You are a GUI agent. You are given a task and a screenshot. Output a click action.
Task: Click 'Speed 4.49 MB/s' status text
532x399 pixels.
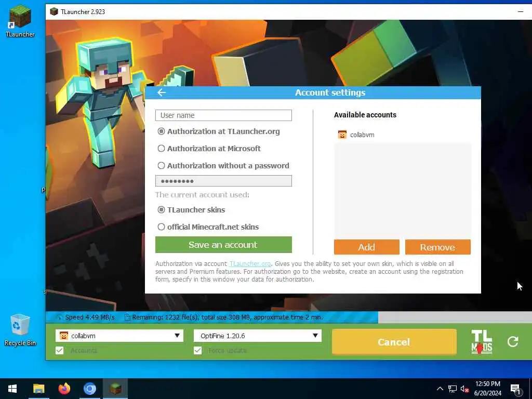[x=90, y=317]
